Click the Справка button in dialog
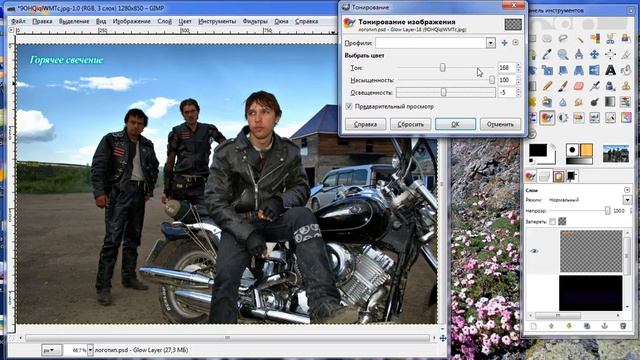The image size is (640, 360). [366, 124]
